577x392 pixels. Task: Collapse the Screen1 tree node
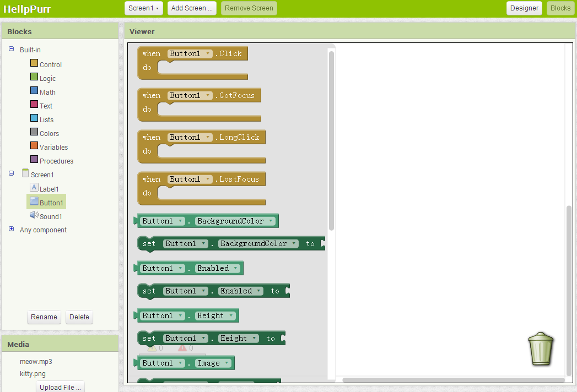click(x=12, y=173)
